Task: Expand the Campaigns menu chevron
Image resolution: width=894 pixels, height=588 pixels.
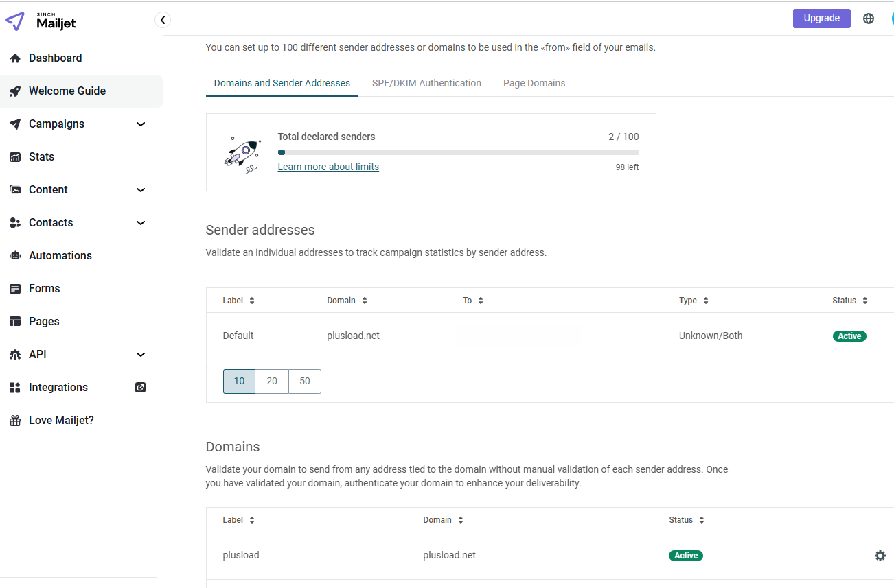Action: point(141,124)
